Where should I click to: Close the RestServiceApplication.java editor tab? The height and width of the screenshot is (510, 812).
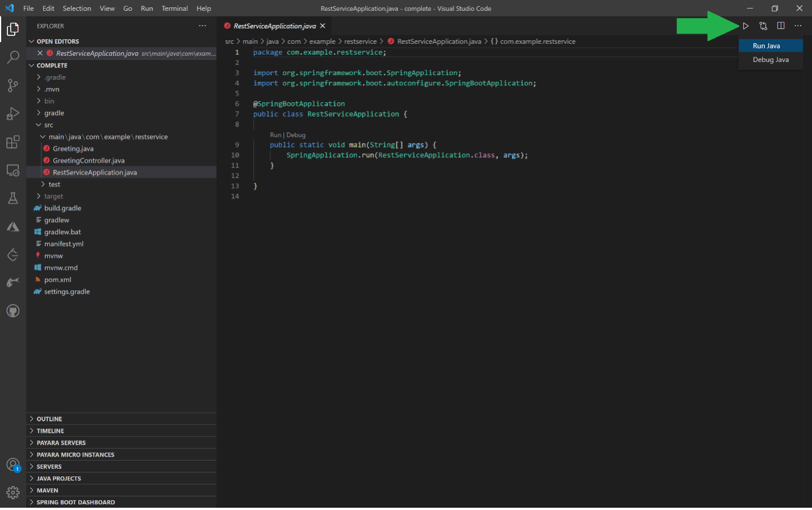[323, 26]
